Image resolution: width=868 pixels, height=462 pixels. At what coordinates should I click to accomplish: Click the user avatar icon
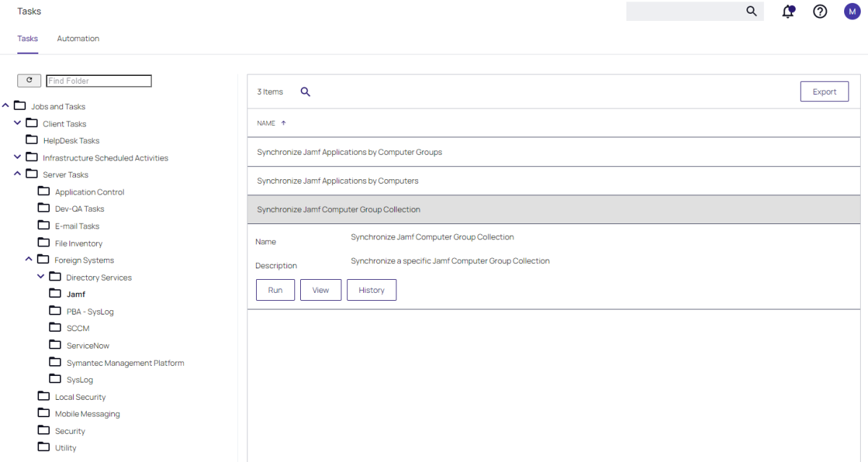(852, 12)
